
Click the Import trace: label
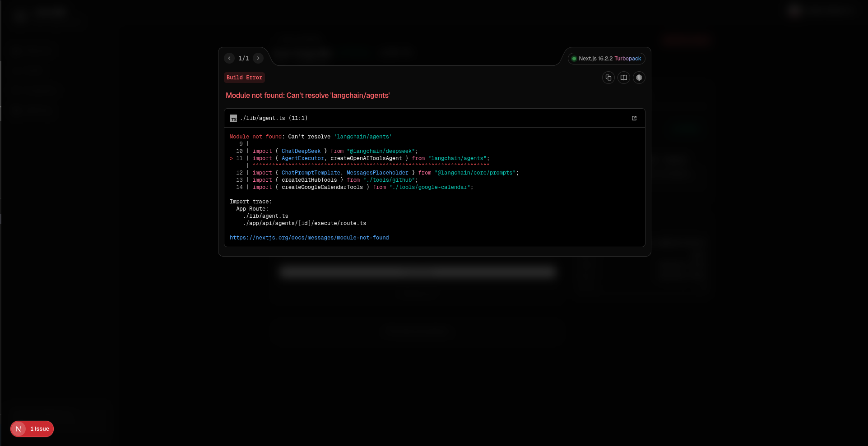tap(251, 202)
